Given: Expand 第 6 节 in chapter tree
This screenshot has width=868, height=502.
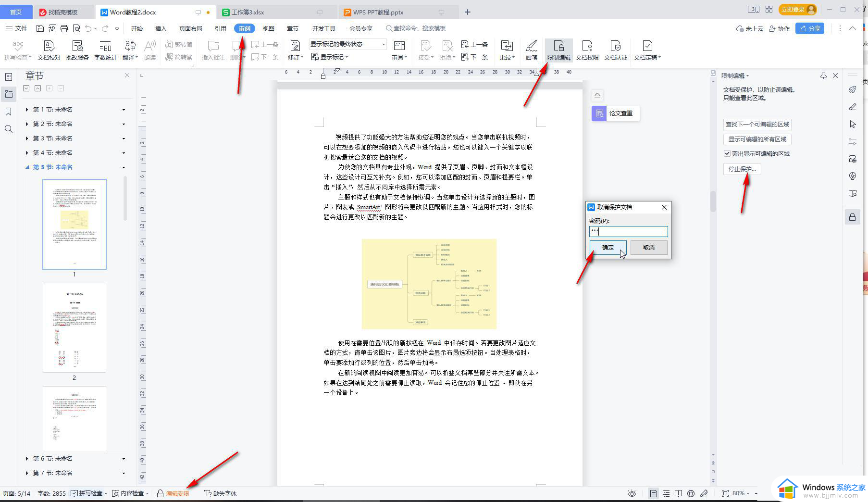Looking at the screenshot, I should 27,459.
